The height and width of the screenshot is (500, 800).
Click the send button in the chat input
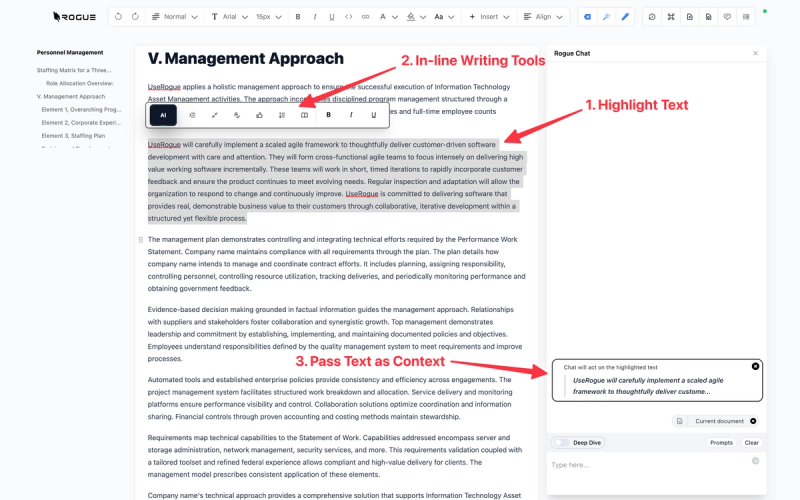pos(756,461)
